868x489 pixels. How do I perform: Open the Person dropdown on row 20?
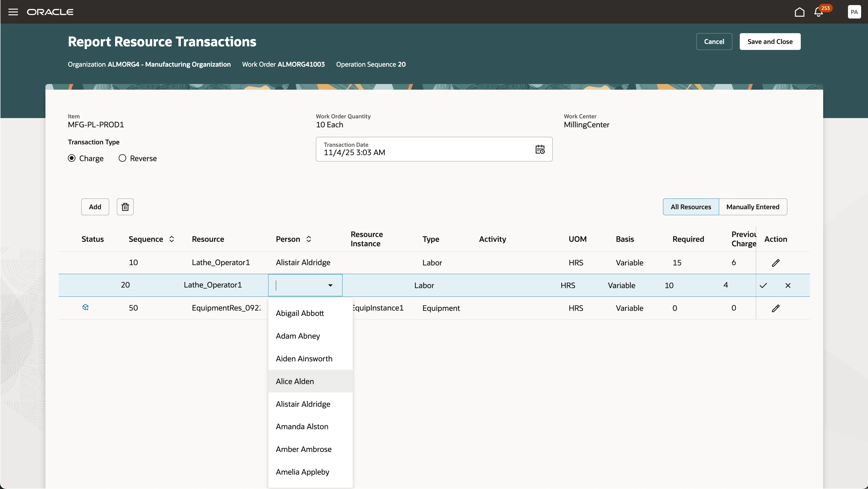(x=330, y=285)
